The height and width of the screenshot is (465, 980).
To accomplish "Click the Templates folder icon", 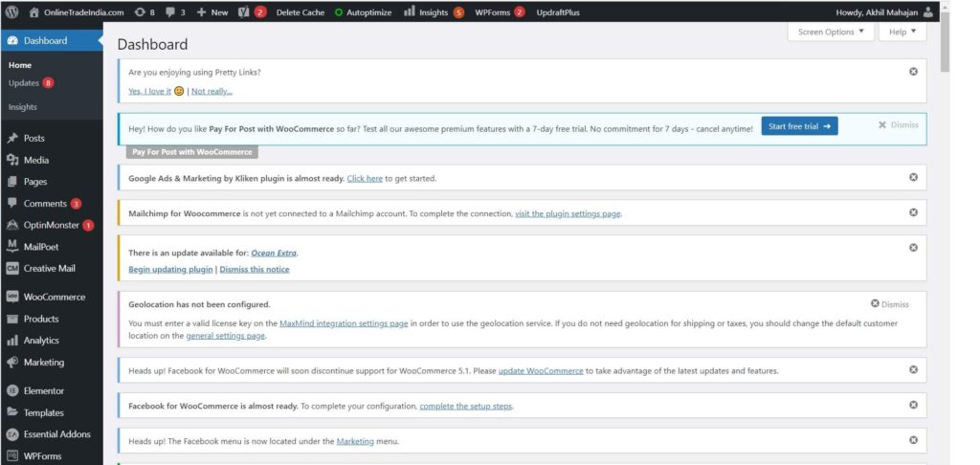I will coord(12,412).
